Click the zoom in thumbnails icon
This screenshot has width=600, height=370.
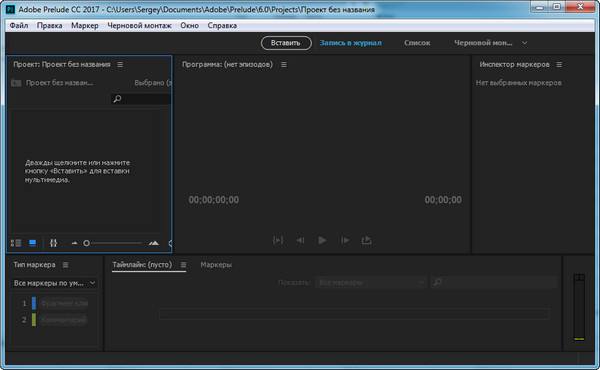153,243
